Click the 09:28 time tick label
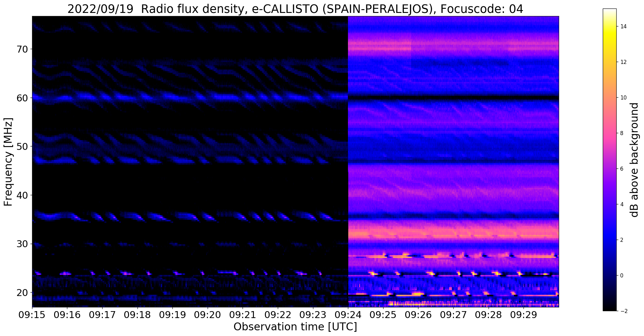Screen dimensions: 644x336 (x=488, y=315)
